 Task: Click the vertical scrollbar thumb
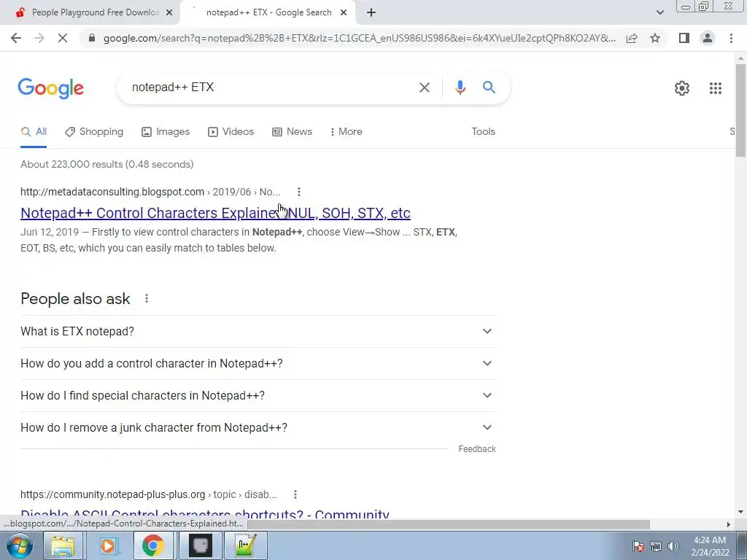click(x=740, y=109)
